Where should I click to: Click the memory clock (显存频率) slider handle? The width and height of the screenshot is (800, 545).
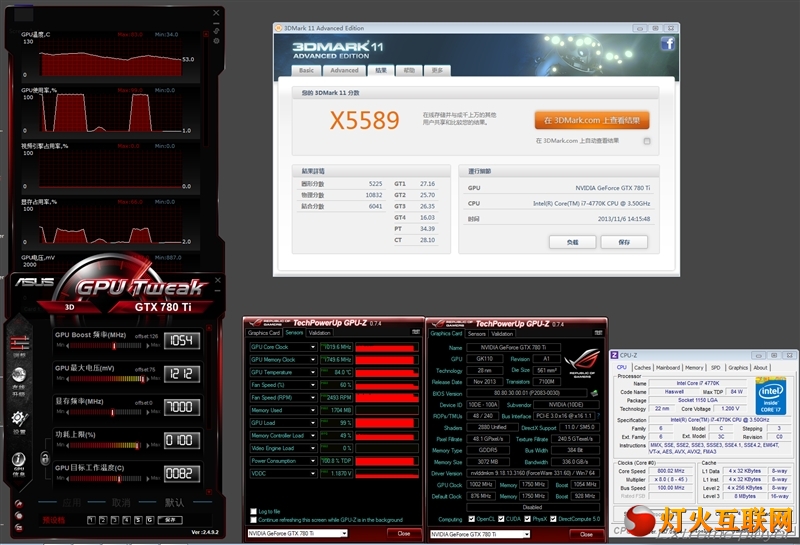112,412
